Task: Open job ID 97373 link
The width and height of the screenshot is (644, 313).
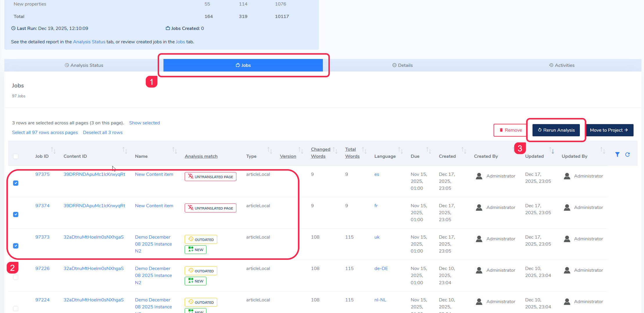Action: tap(42, 237)
